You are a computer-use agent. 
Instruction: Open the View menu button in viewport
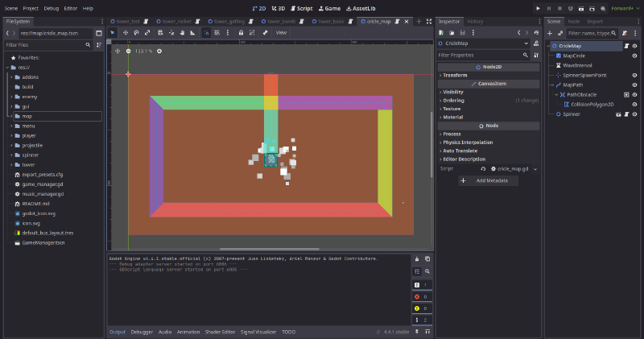pos(281,32)
